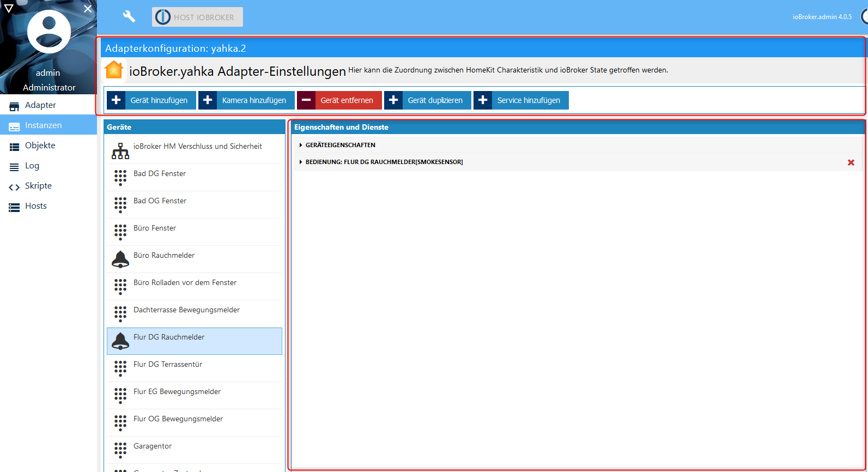Open the HOST IOBROKER button

tap(197, 17)
